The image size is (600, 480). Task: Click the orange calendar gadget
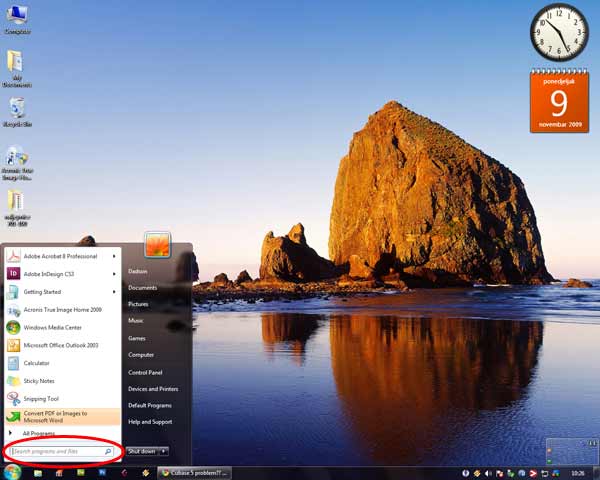[559, 101]
